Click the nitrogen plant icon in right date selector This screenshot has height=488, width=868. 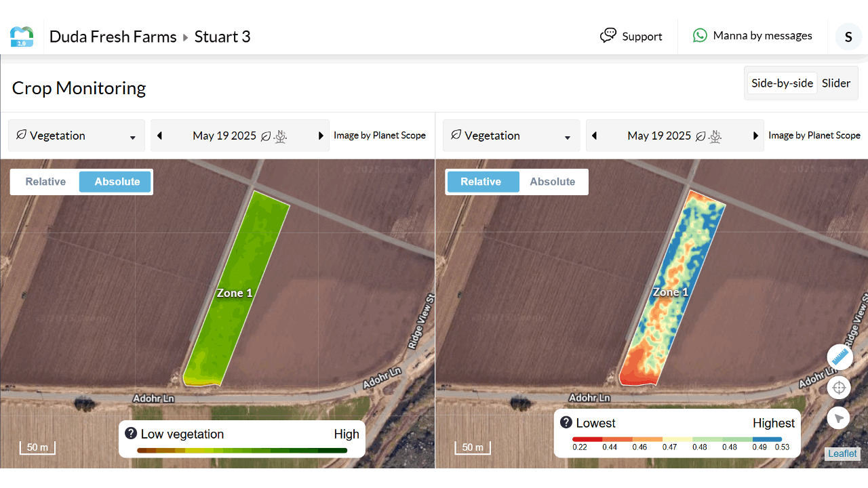tap(715, 136)
